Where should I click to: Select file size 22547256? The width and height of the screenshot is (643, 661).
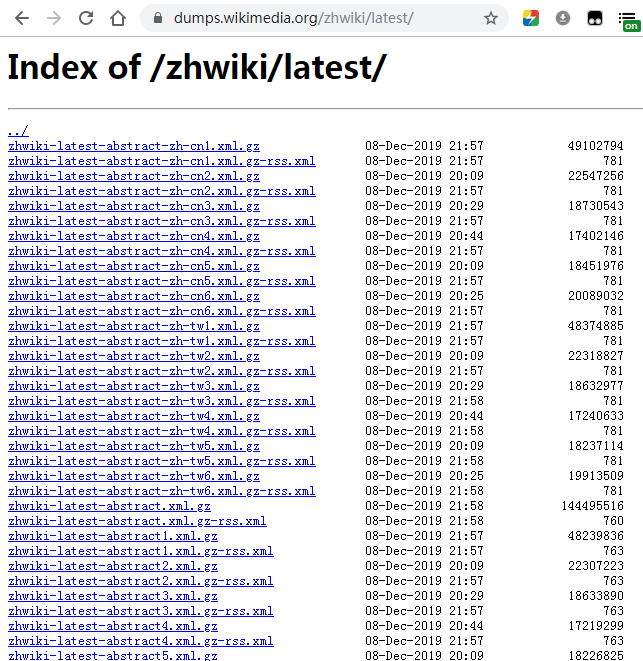pyautogui.click(x=595, y=176)
